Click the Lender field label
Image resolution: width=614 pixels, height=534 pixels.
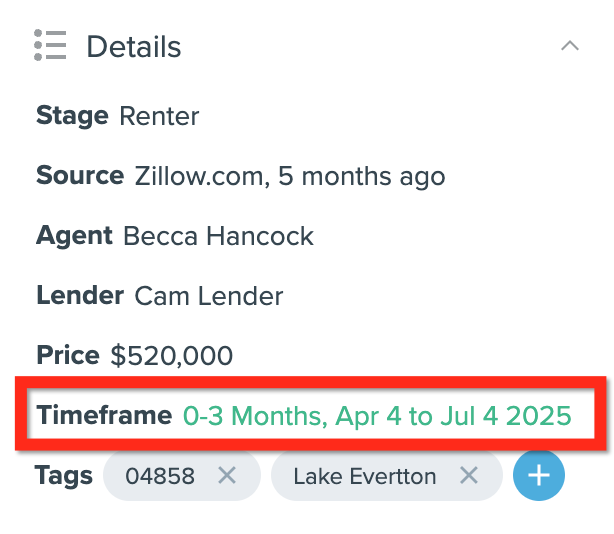tap(80, 295)
